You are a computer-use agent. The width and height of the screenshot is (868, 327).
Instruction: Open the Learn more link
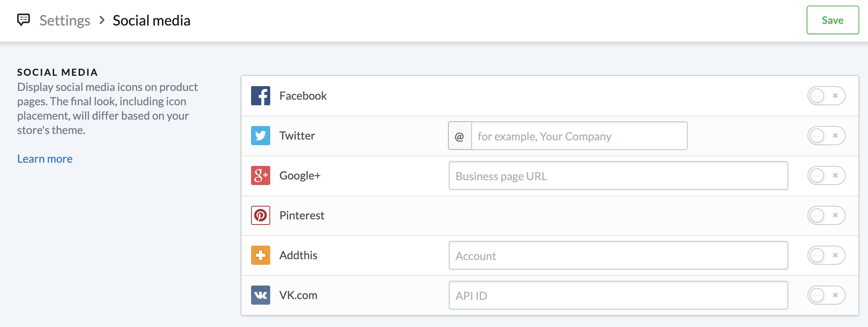click(45, 159)
